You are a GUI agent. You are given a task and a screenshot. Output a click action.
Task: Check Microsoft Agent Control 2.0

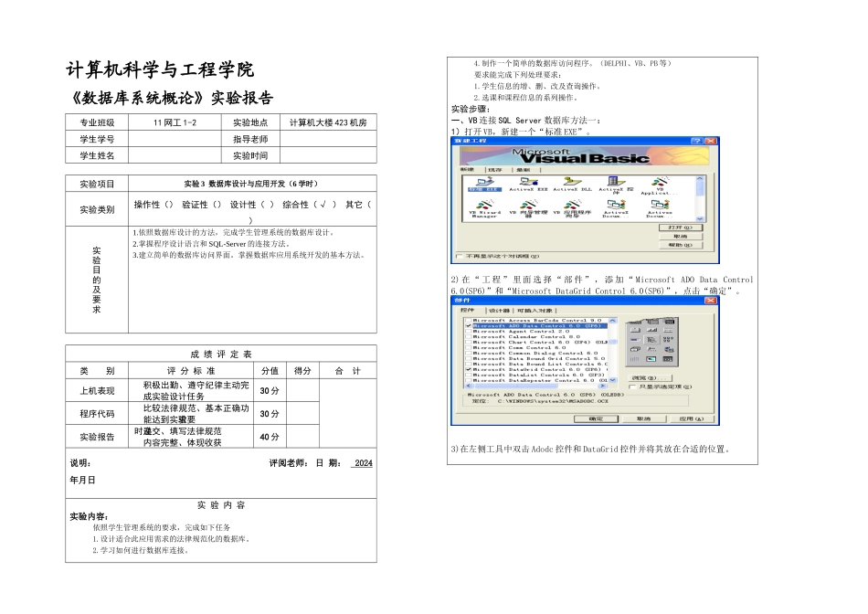pos(469,332)
